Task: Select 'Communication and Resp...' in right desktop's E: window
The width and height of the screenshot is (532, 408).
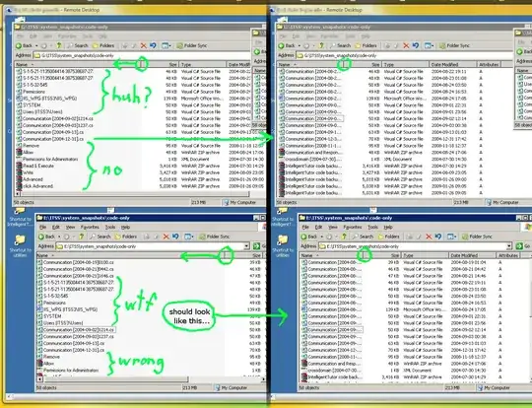Action: click(332, 364)
